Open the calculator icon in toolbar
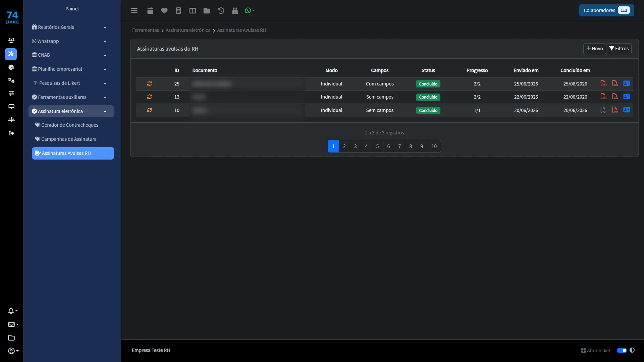The height and width of the screenshot is (362, 644). point(178,11)
